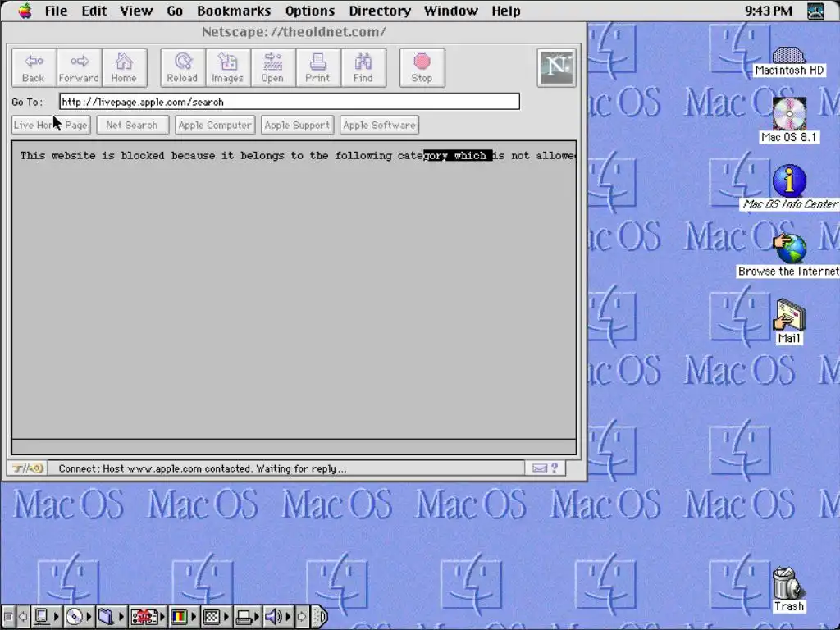This screenshot has height=630, width=840.
Task: Open the Bookmarks menu
Action: point(234,11)
